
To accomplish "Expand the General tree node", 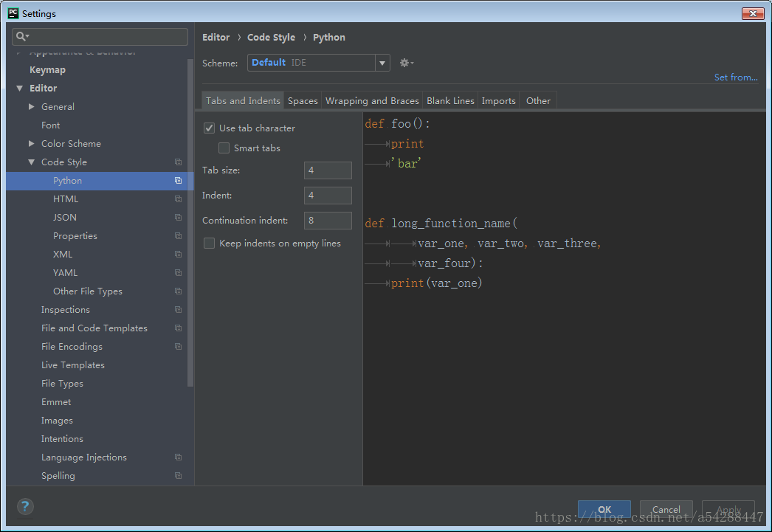I will [32, 107].
